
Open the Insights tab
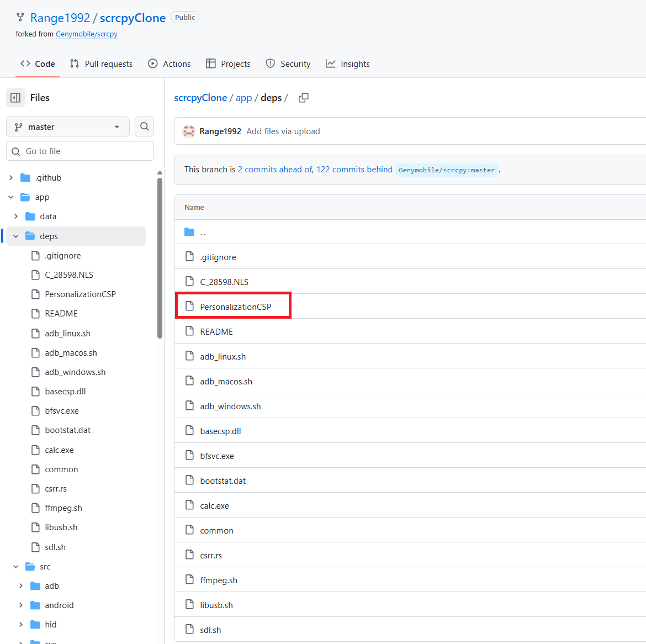pos(348,64)
